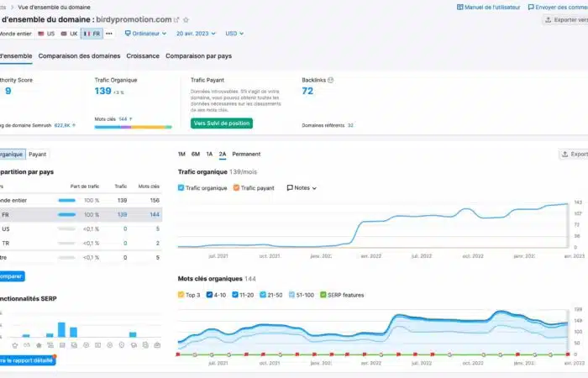The image size is (588, 378).
Task: Open the 20 avr. 2023 date dropdown
Action: point(197,34)
